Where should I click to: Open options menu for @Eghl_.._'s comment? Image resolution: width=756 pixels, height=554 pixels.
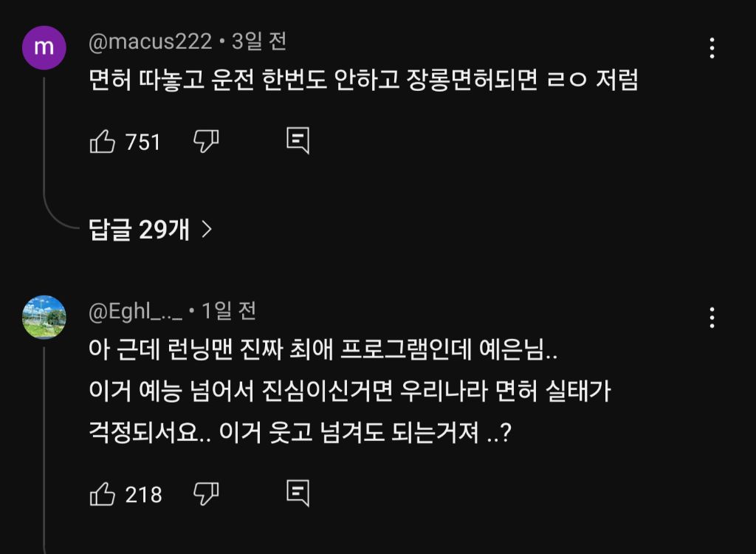pos(711,318)
